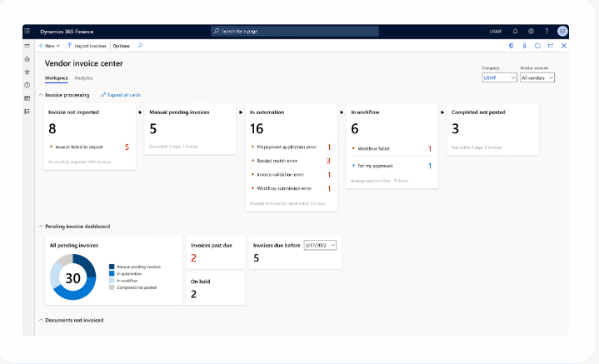Click the Power Apps icon in action bar
This screenshot has width=599, height=364.
pos(512,46)
